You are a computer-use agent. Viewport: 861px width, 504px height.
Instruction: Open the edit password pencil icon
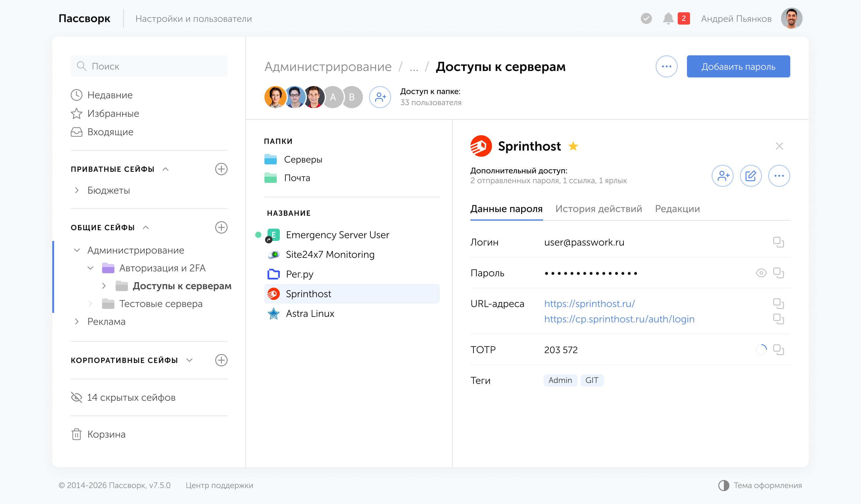(750, 175)
